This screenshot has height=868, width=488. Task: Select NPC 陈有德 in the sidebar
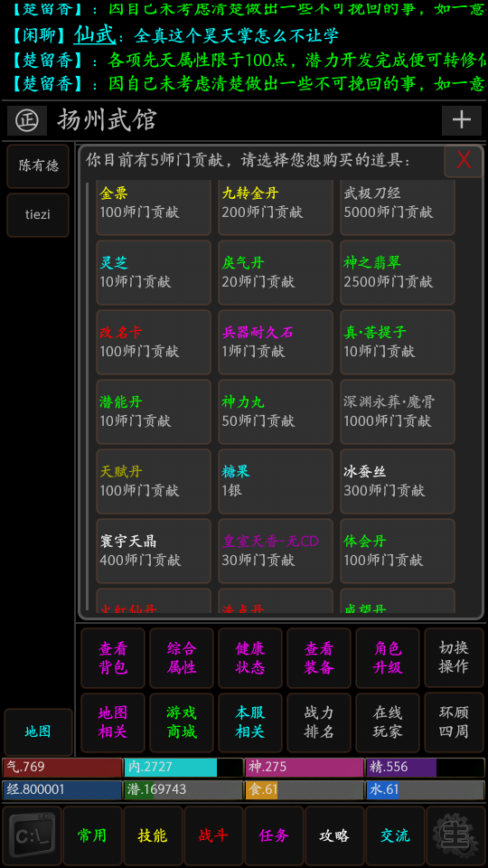click(38, 165)
